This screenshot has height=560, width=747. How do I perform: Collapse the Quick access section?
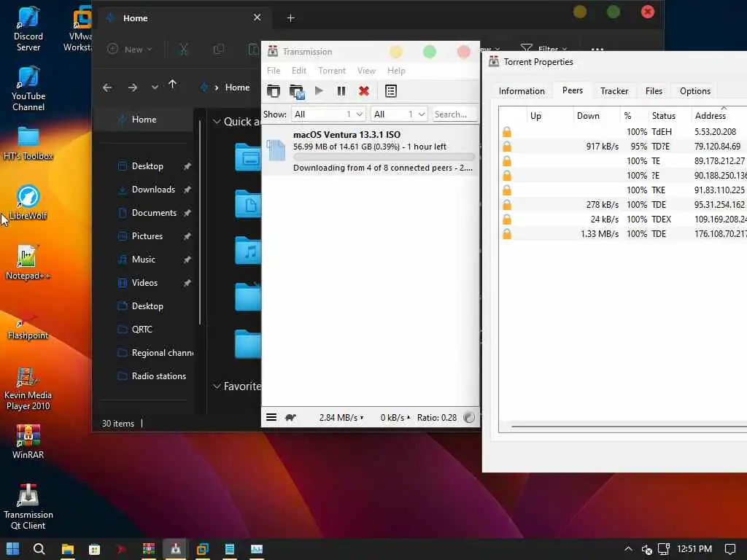(x=217, y=122)
